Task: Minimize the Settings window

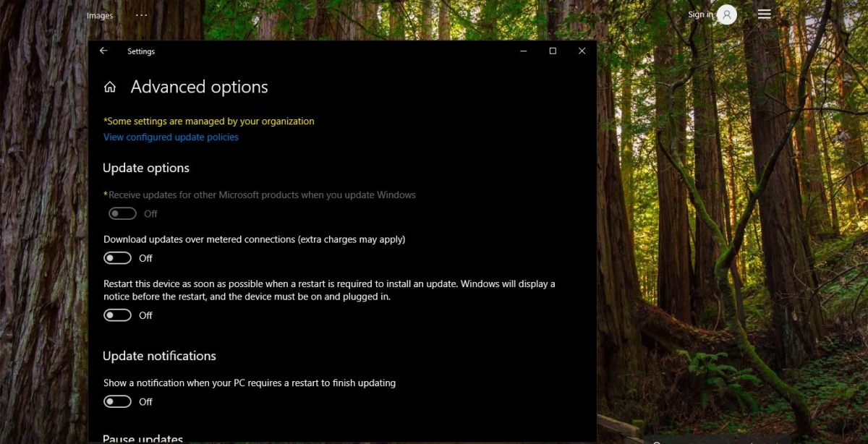Action: 523,51
